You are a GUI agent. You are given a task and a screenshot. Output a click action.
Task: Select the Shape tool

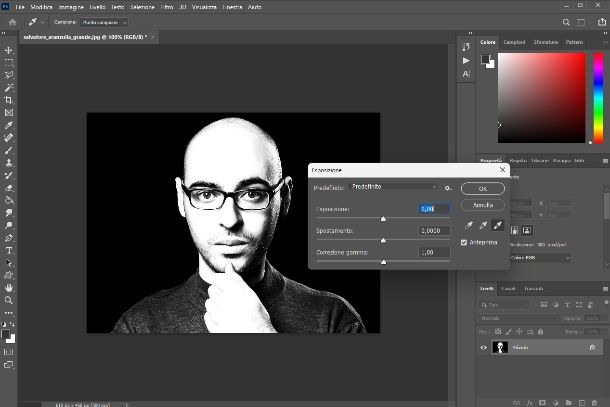9,275
